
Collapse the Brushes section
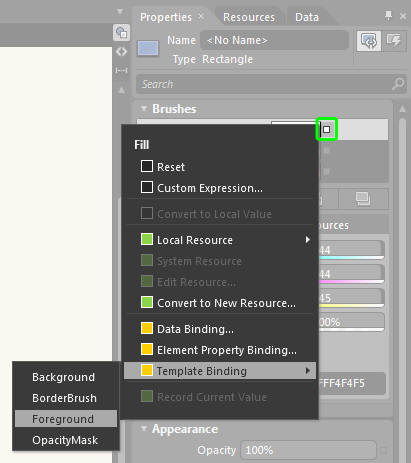coord(144,109)
